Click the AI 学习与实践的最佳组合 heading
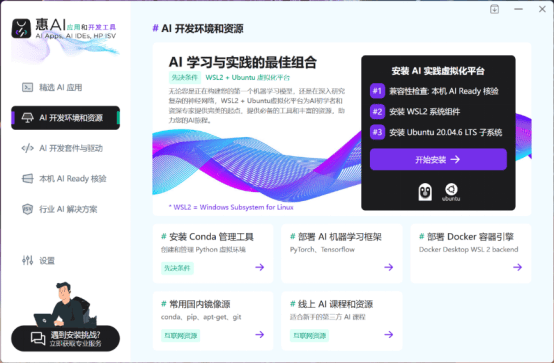This screenshot has width=554, height=363. pos(242,62)
